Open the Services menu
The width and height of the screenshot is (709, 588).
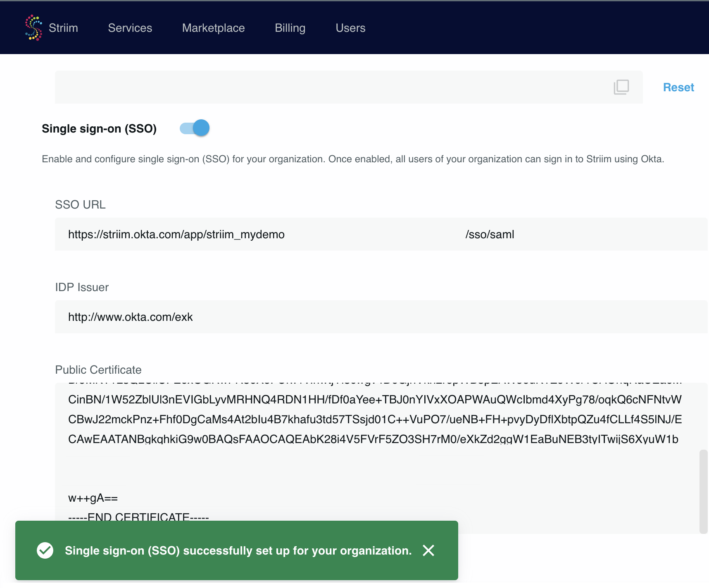tap(130, 28)
